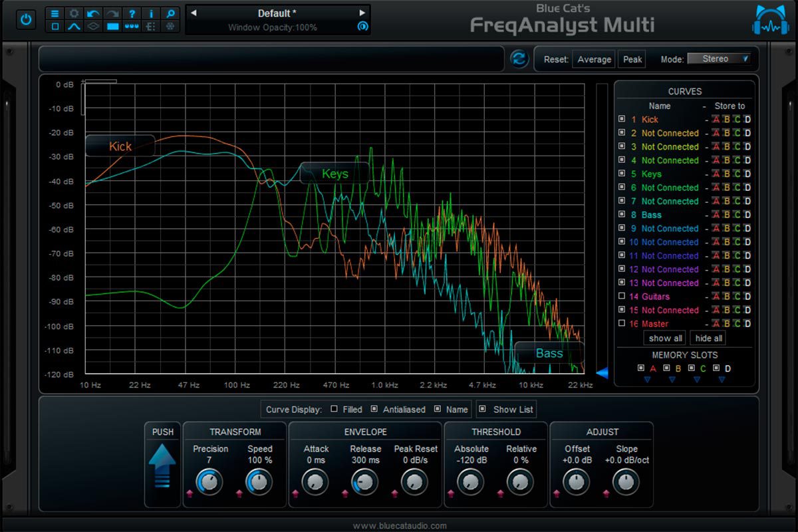Enable visibility of curve 14 Guitars

point(622,297)
